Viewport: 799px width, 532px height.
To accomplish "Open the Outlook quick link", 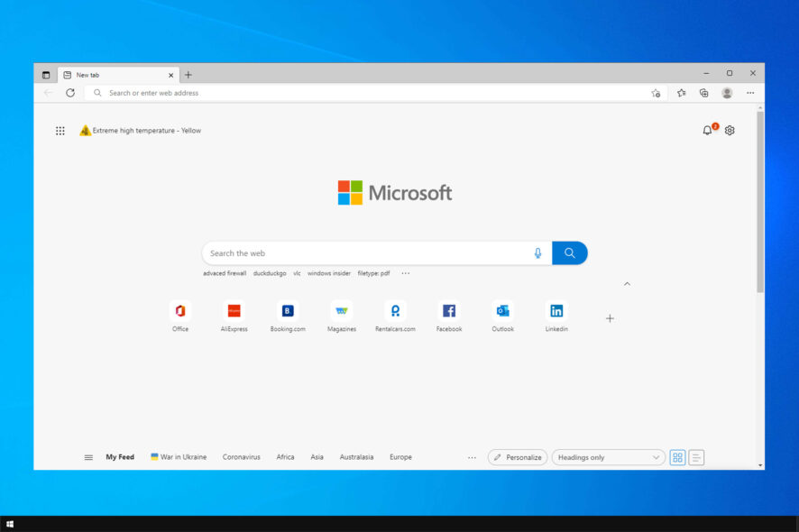I will tap(503, 316).
